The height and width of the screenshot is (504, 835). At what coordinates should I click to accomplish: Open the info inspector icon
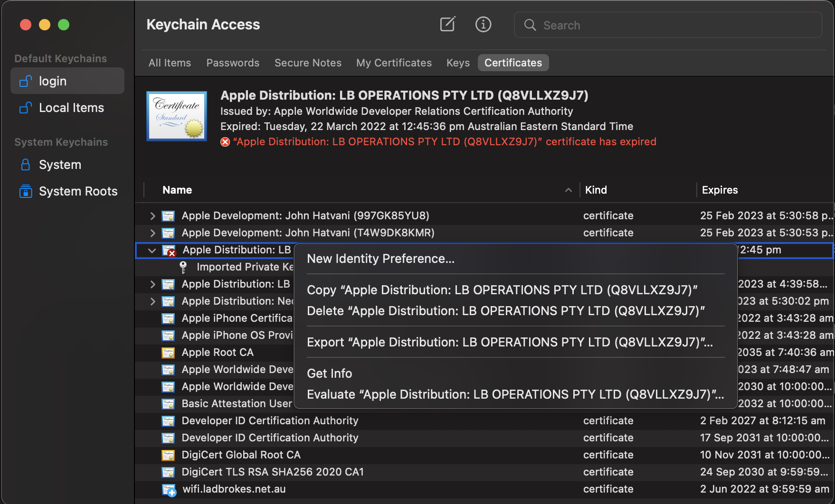click(483, 24)
